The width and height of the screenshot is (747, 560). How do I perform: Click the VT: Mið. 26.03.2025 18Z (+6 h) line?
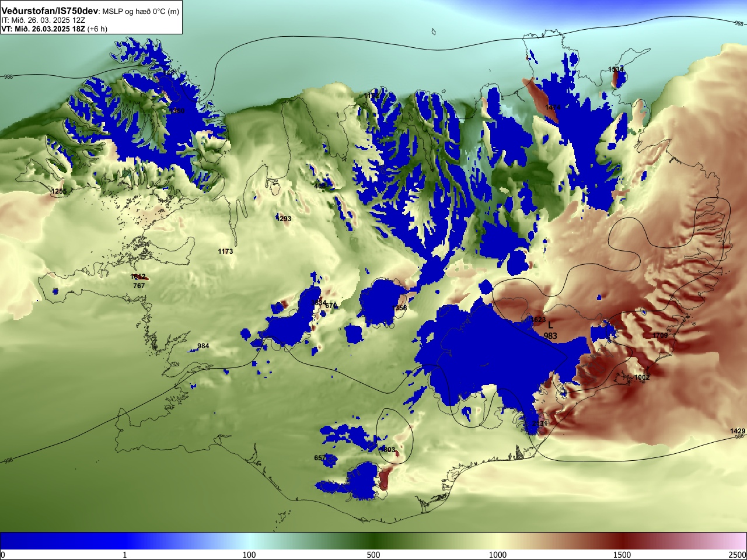[x=54, y=29]
